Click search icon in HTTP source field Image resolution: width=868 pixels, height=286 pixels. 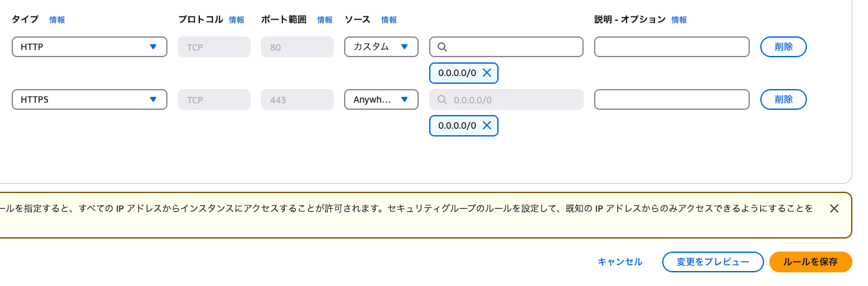(x=442, y=47)
